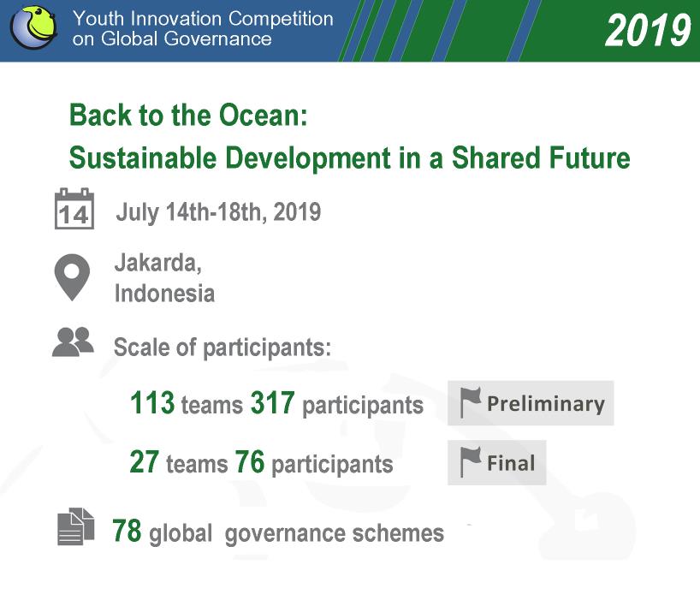Click the competition globe bird logo
The height and width of the screenshot is (612, 700).
click(34, 27)
